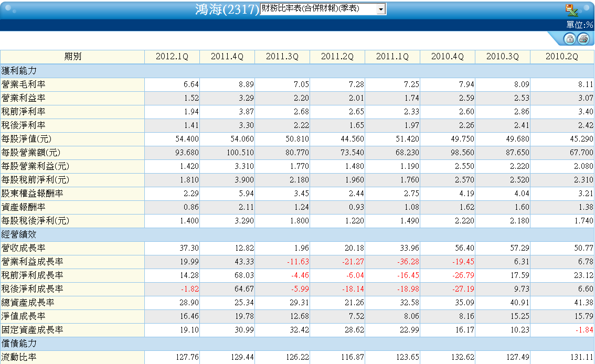Viewport: 595px width, 364px height.
Task: Click the red -27.19 value
Action: coord(463,289)
